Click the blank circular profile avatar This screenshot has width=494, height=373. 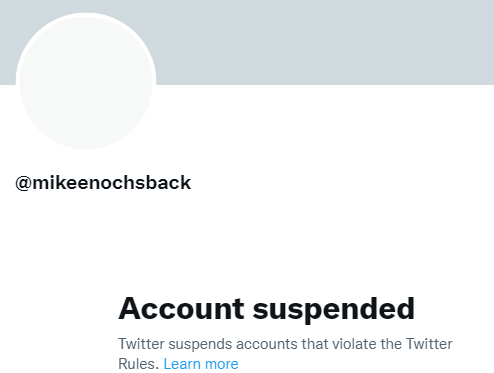click(x=86, y=81)
